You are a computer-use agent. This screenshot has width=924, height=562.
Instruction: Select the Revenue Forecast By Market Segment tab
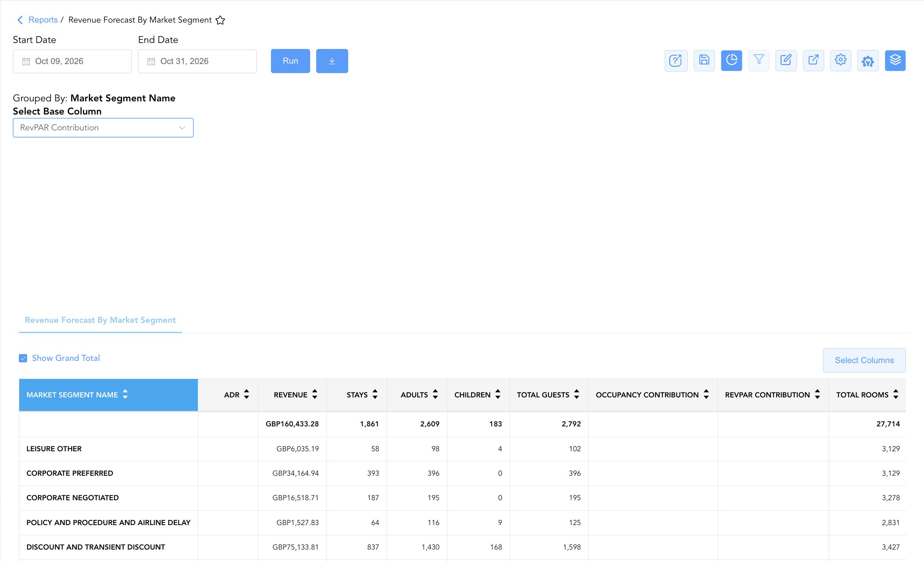[100, 320]
